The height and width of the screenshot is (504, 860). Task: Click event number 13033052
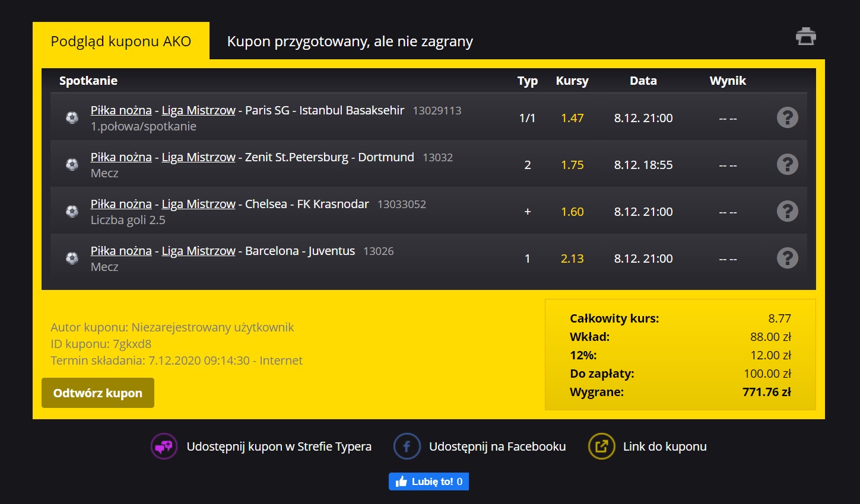402,205
